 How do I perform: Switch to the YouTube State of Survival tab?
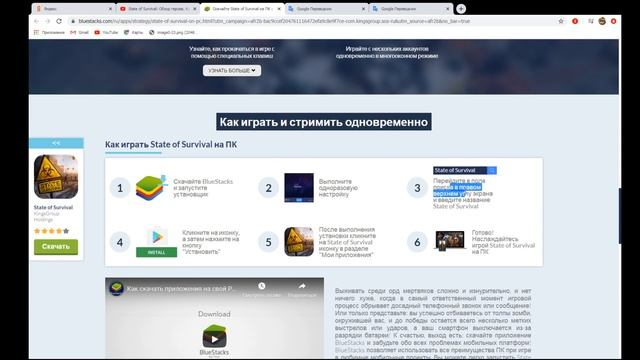point(158,9)
